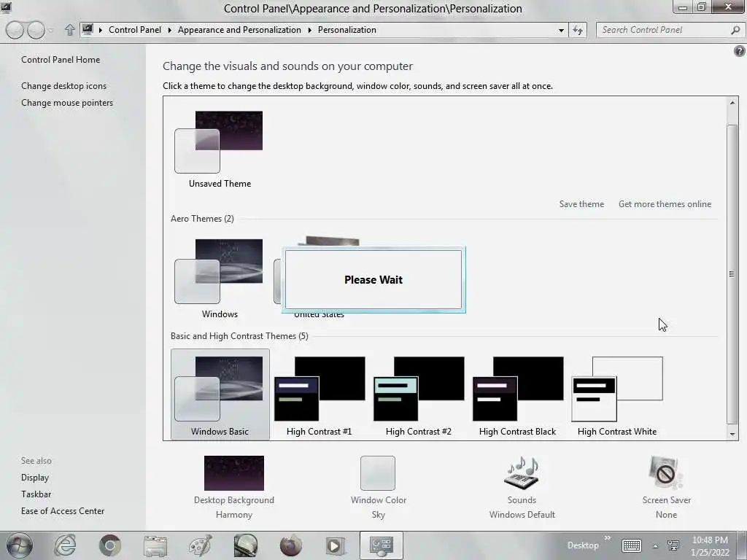Click the theme list scroll down arrow
The height and width of the screenshot is (560, 747).
pyautogui.click(x=732, y=434)
